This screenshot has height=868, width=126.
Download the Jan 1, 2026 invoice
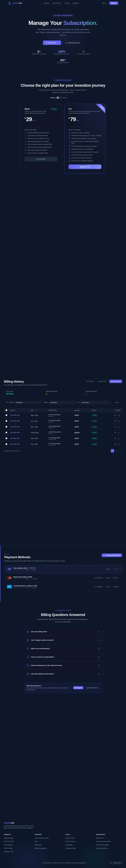click(x=119, y=444)
